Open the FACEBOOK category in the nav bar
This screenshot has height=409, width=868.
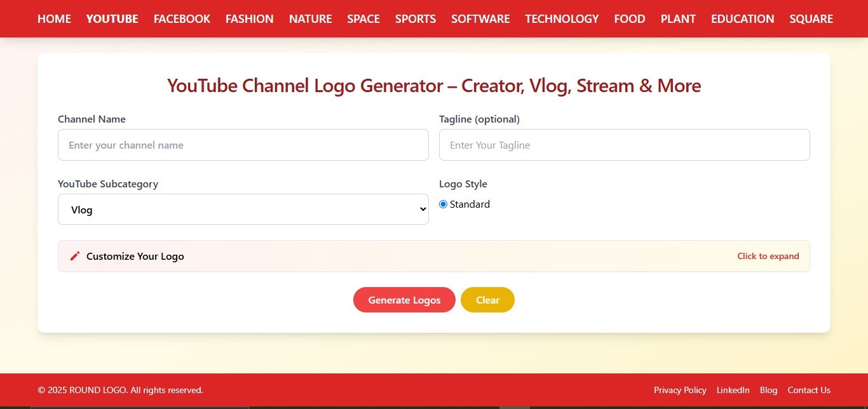[182, 19]
